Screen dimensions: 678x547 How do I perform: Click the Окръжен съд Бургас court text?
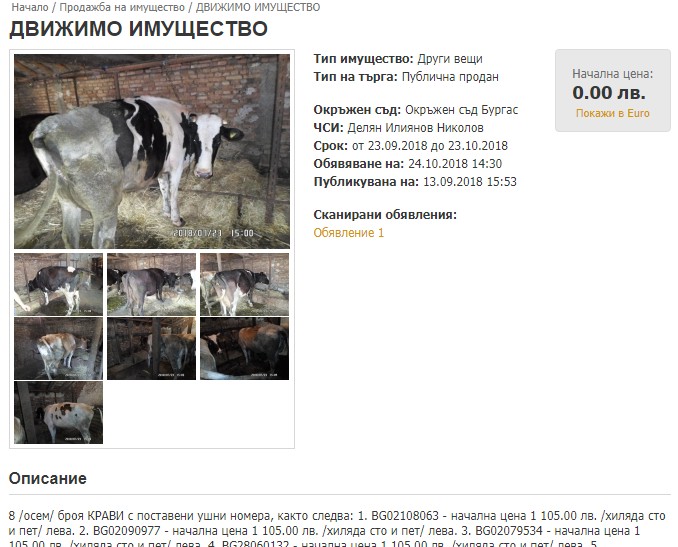click(461, 110)
